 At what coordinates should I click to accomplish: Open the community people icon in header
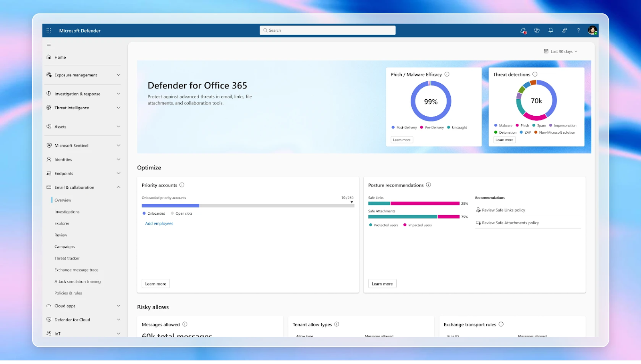click(x=564, y=30)
